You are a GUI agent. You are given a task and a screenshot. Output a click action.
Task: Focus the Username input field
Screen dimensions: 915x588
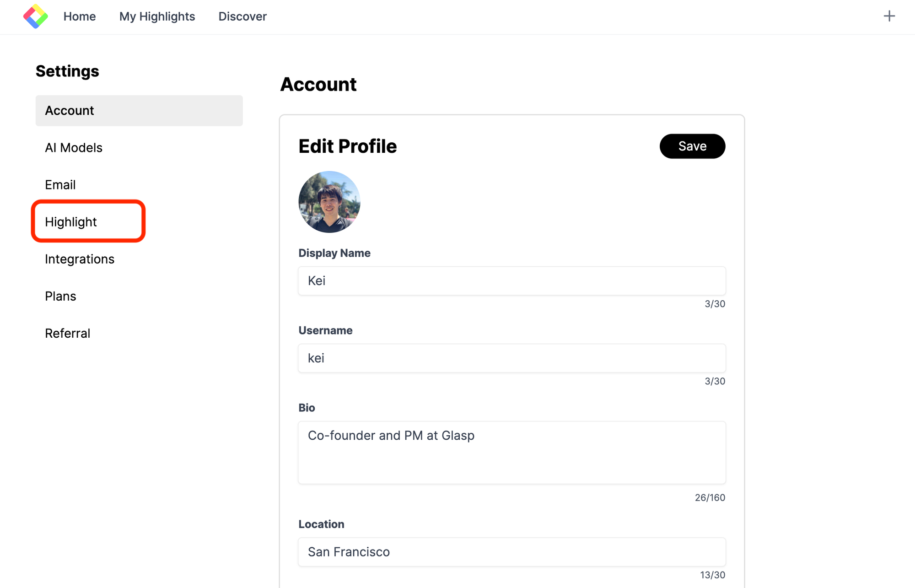click(x=511, y=358)
